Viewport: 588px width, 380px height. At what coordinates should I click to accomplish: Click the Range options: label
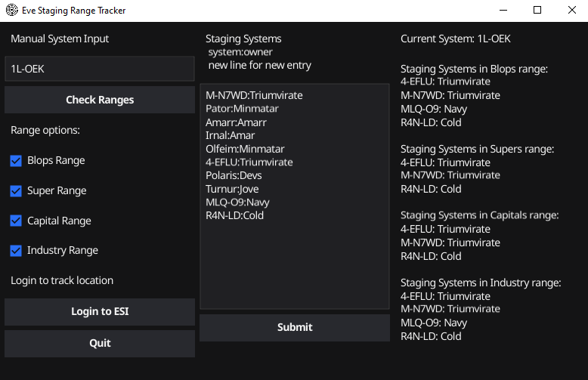[45, 130]
